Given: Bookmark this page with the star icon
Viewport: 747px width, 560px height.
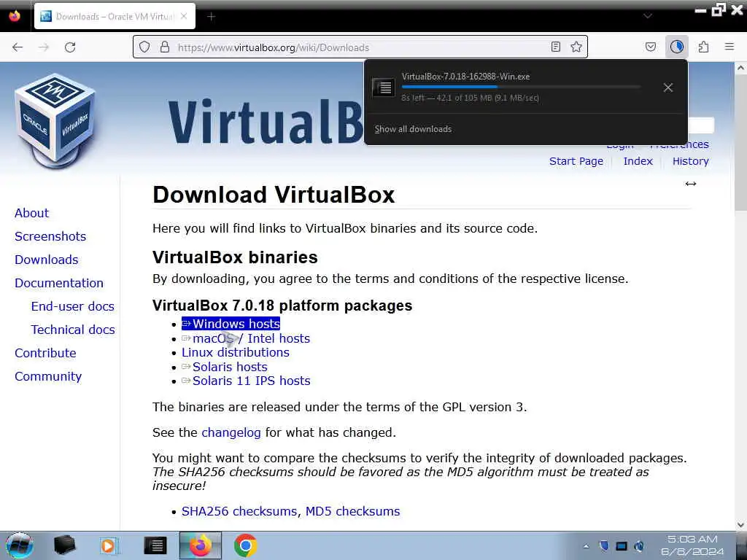Looking at the screenshot, I should [x=576, y=47].
